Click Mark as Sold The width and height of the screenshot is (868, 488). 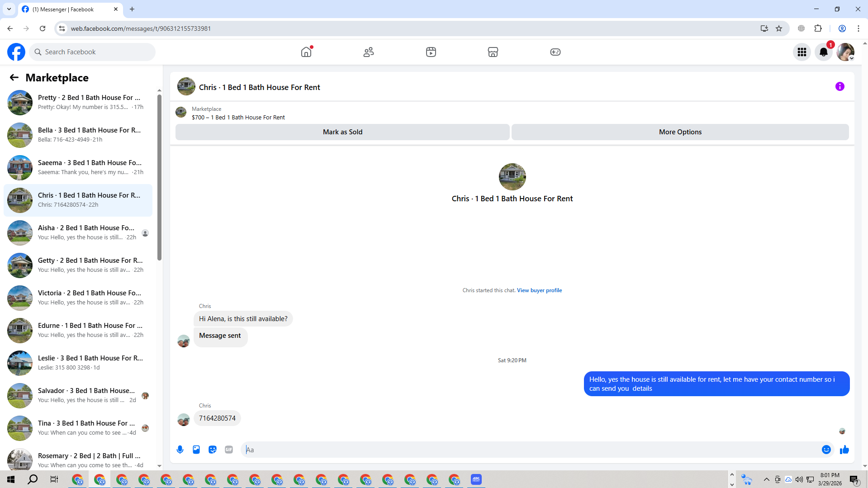342,132
